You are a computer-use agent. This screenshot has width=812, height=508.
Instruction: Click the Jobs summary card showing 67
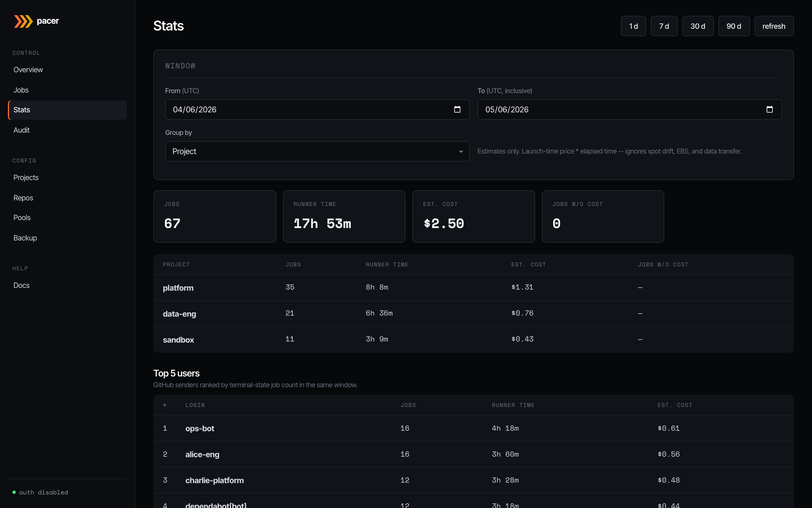[215, 216]
